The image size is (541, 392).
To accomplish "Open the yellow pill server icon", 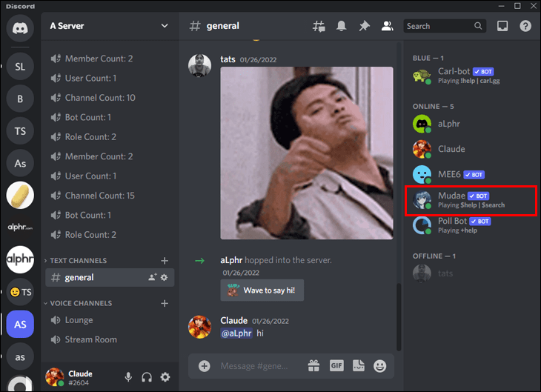I will [x=20, y=196].
